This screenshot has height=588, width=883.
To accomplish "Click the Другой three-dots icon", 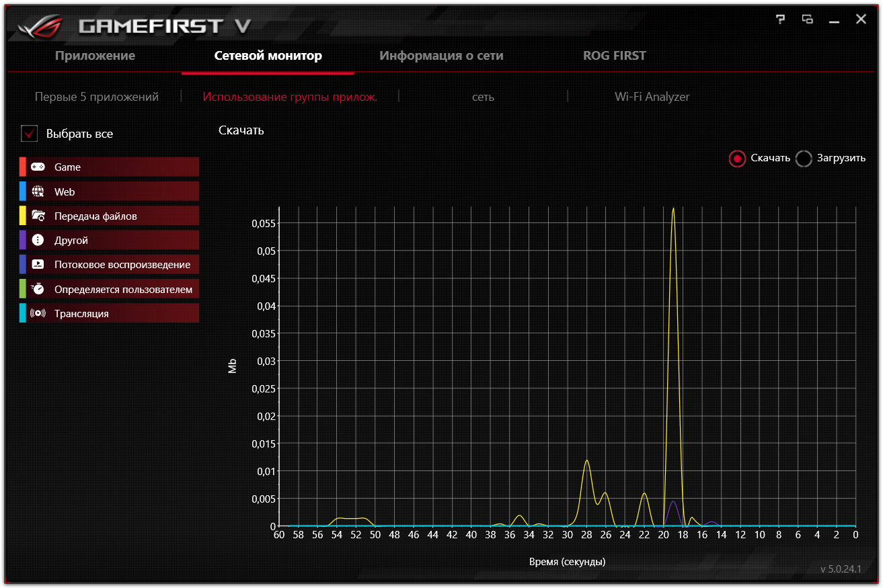I will [38, 240].
